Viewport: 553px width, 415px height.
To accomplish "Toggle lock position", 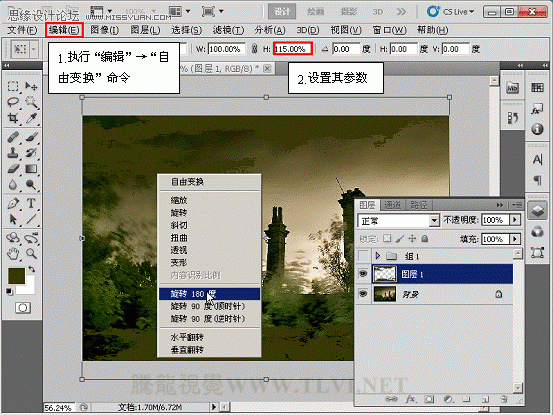I will 412,239.
